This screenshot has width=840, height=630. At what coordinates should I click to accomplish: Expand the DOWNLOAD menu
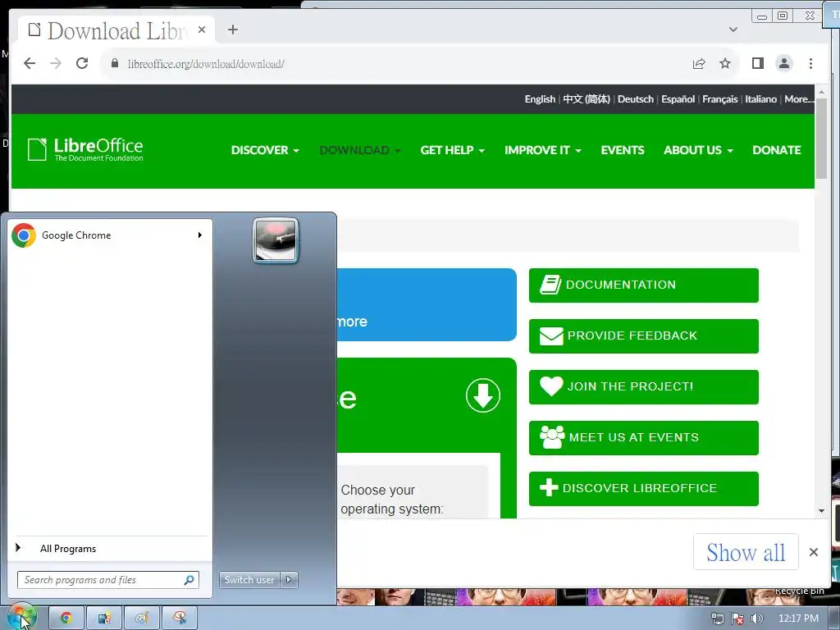pyautogui.click(x=360, y=150)
